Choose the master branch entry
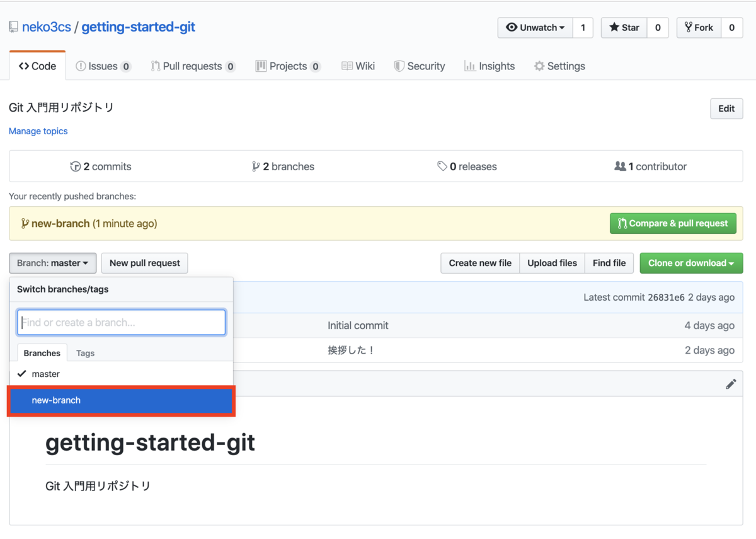The width and height of the screenshot is (756, 539). click(121, 374)
